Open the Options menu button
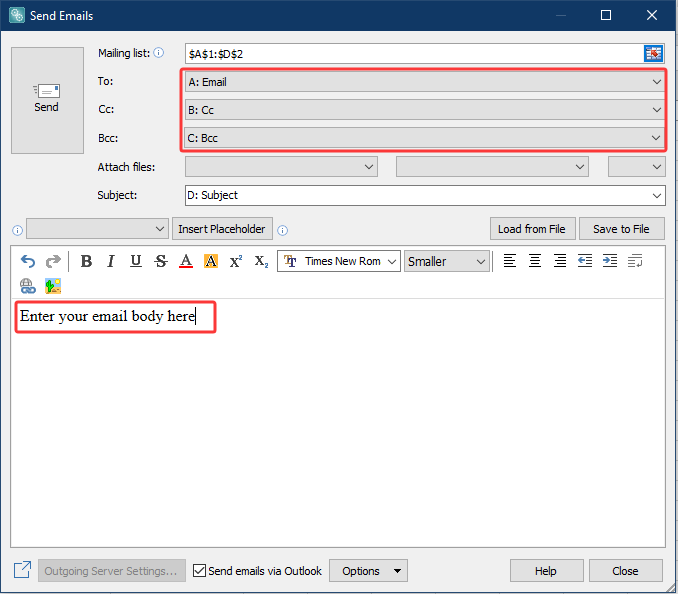Screen dimensions: 678x594 pyautogui.click(x=369, y=571)
